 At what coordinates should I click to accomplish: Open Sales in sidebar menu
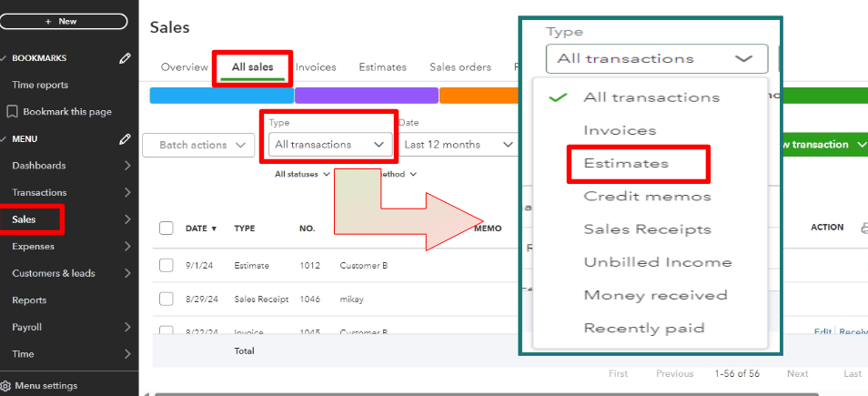click(x=24, y=219)
